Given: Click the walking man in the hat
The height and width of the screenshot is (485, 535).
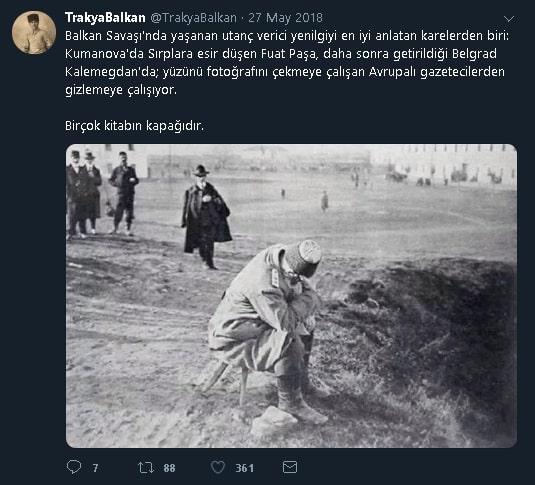Looking at the screenshot, I should pyautogui.click(x=206, y=217).
